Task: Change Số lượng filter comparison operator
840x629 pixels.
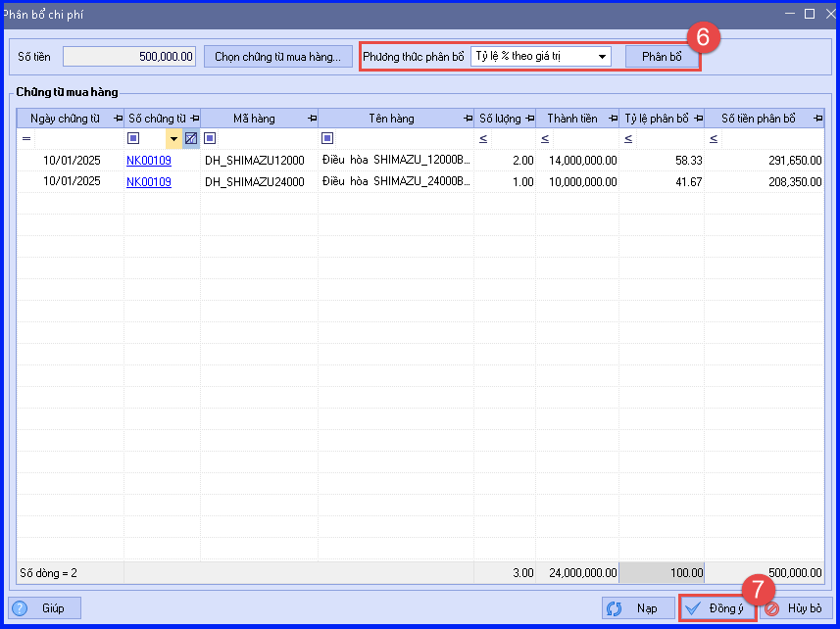Action: click(483, 139)
